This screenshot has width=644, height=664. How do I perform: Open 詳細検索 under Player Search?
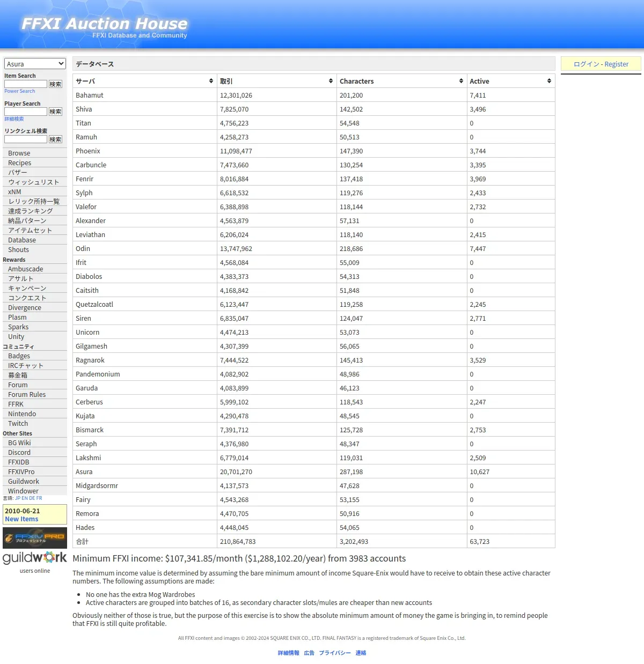pos(14,119)
